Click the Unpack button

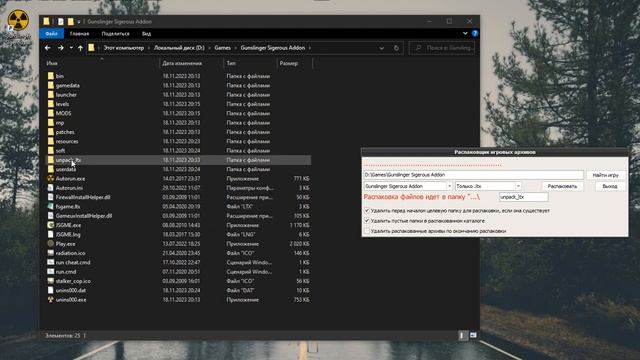click(562, 186)
